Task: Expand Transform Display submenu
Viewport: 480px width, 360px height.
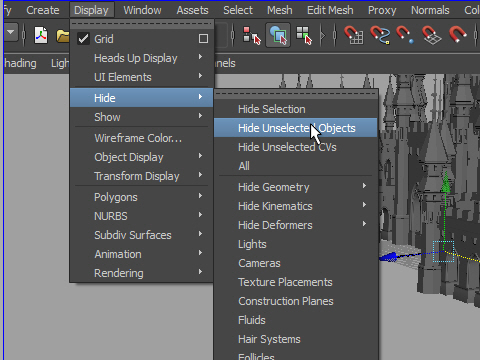Action: (141, 176)
